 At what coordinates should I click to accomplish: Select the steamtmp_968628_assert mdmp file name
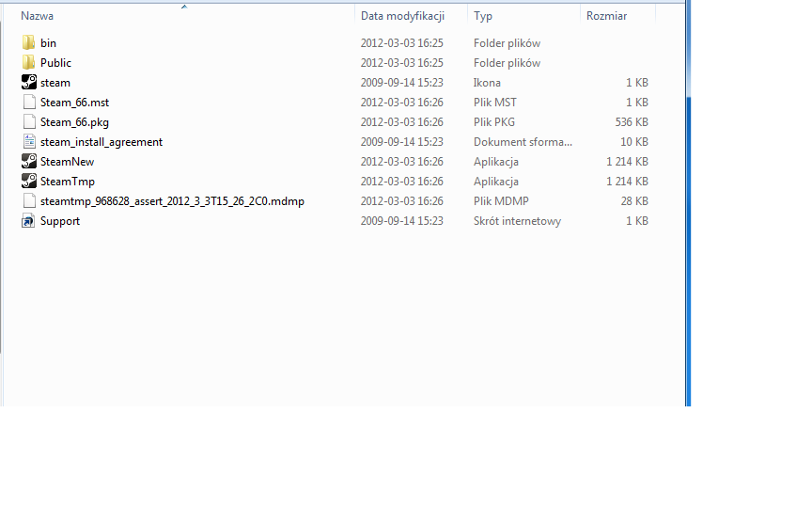(172, 201)
